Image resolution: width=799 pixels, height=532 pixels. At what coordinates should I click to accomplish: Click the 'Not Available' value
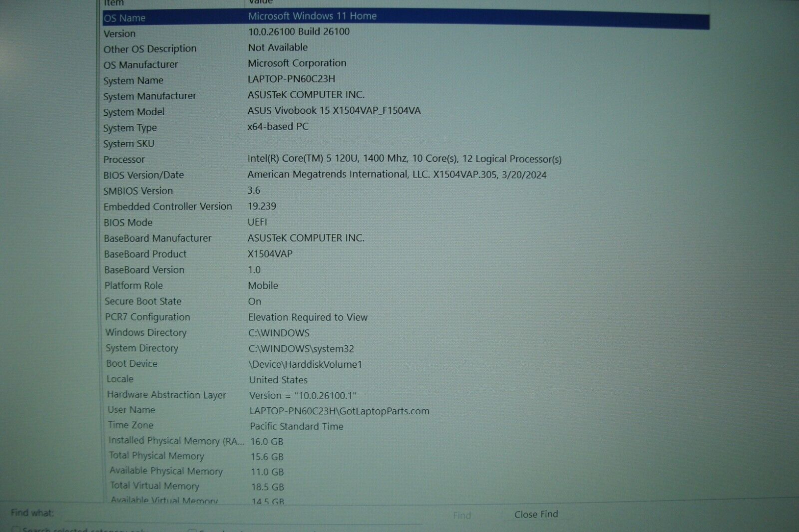pyautogui.click(x=278, y=47)
